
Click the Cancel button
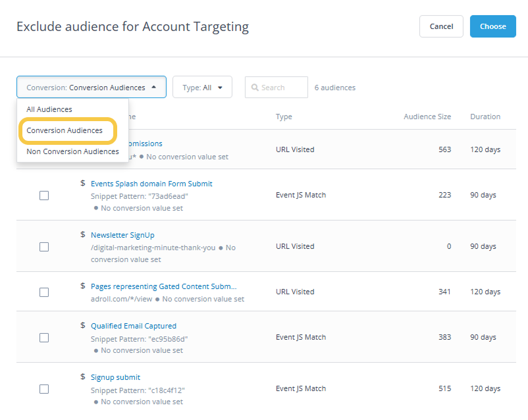pyautogui.click(x=441, y=26)
